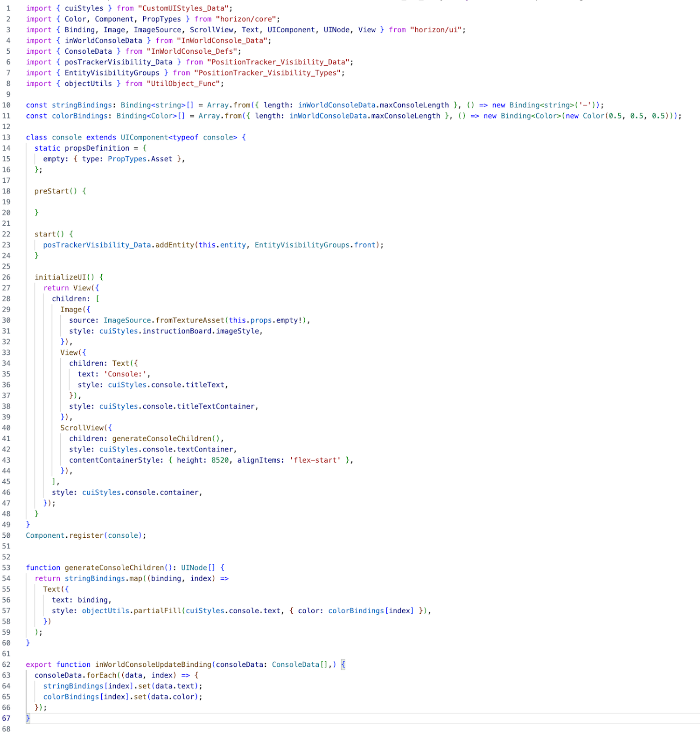Click line number 1 in the gutter

(8, 8)
